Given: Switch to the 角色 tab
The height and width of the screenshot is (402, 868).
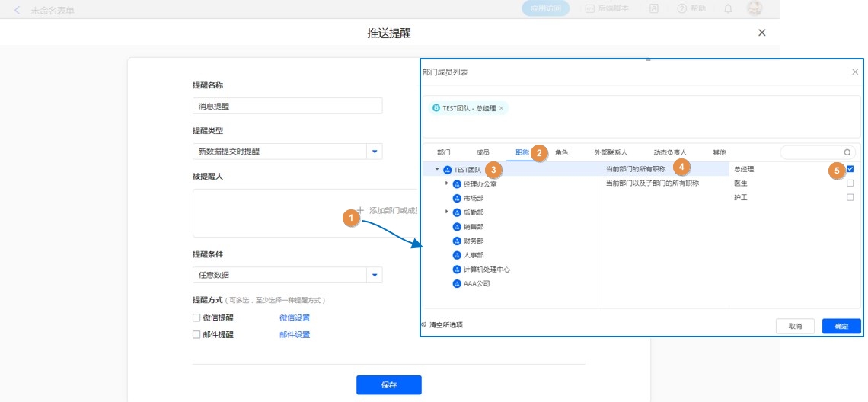Looking at the screenshot, I should (561, 152).
